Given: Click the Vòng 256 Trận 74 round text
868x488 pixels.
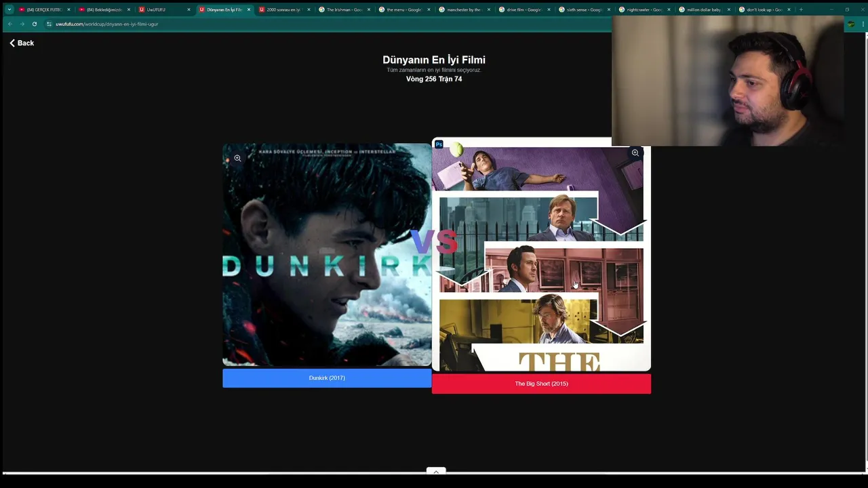Looking at the screenshot, I should coord(434,79).
